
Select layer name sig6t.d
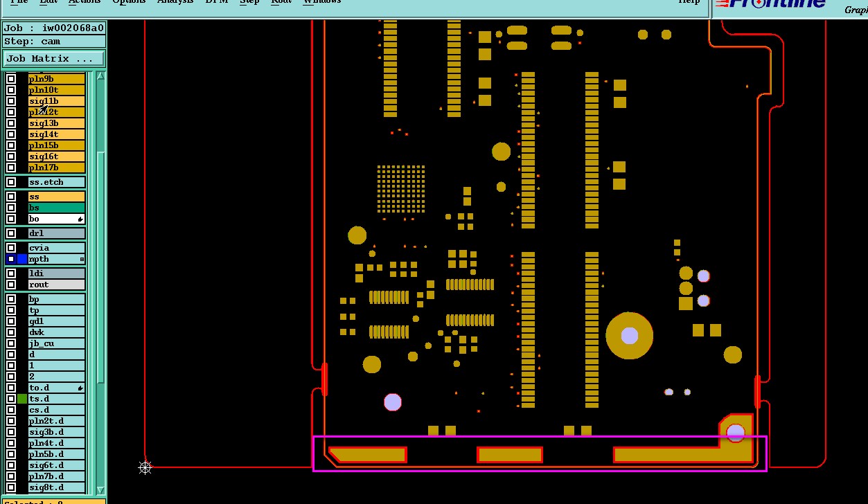56,465
